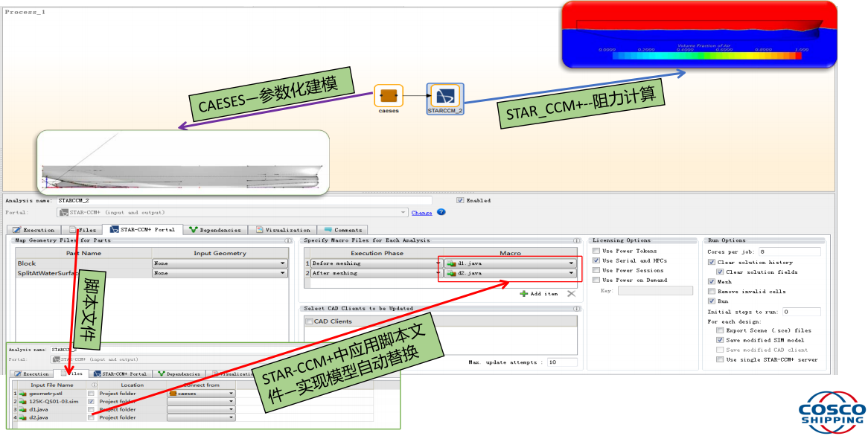
Task: Open caeses Connect from dropdown in inset
Action: 201,394
